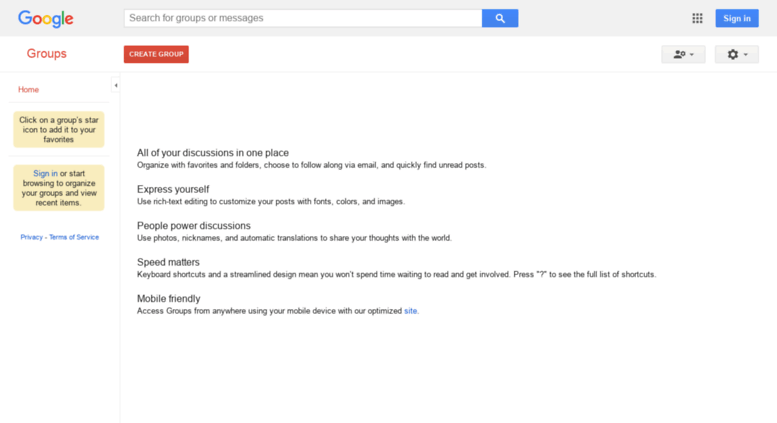Collapse the left sidebar with the arrow
The image size is (777, 423).
tap(115, 85)
